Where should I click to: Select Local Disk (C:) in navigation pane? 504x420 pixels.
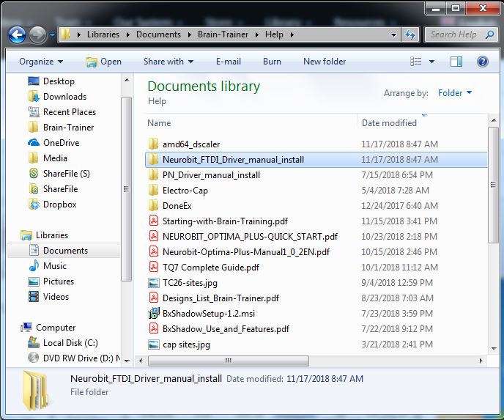pyautogui.click(x=63, y=343)
